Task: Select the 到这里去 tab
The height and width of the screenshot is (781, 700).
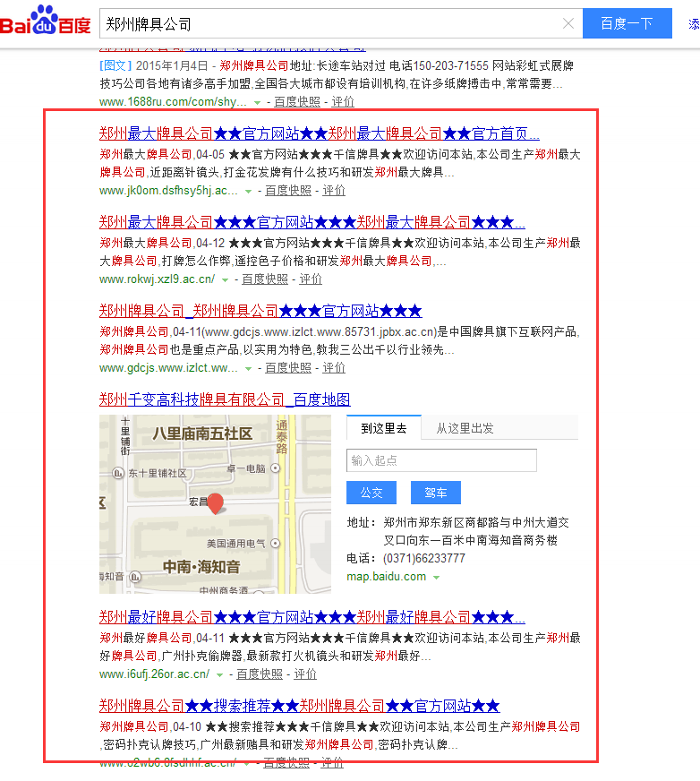Action: pos(384,428)
